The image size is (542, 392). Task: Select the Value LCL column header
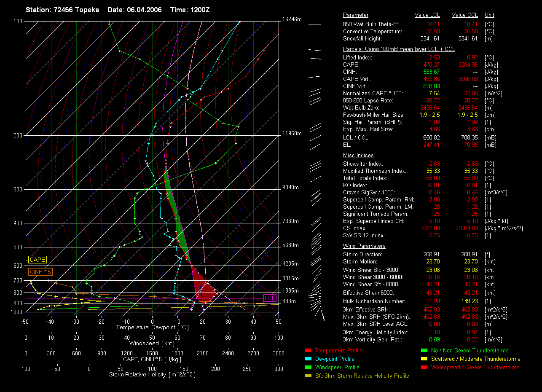pyautogui.click(x=427, y=15)
